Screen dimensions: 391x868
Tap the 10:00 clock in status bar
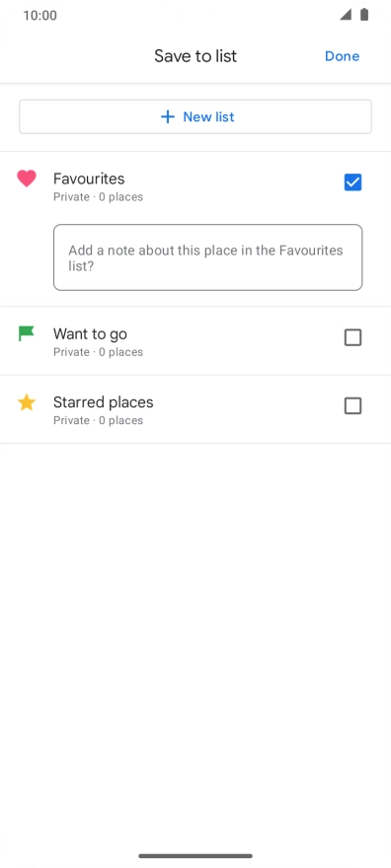[x=39, y=15]
